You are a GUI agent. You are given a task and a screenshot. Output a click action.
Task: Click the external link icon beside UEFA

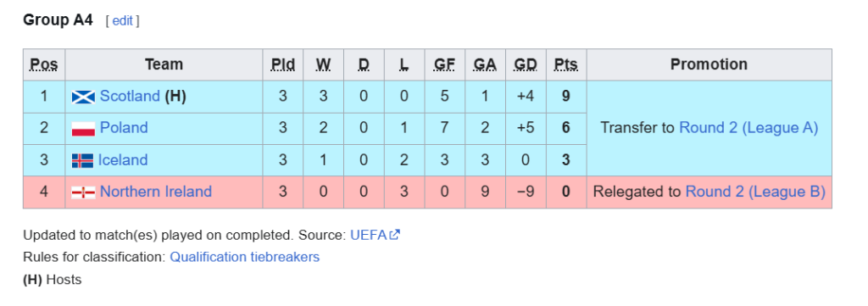(x=395, y=235)
